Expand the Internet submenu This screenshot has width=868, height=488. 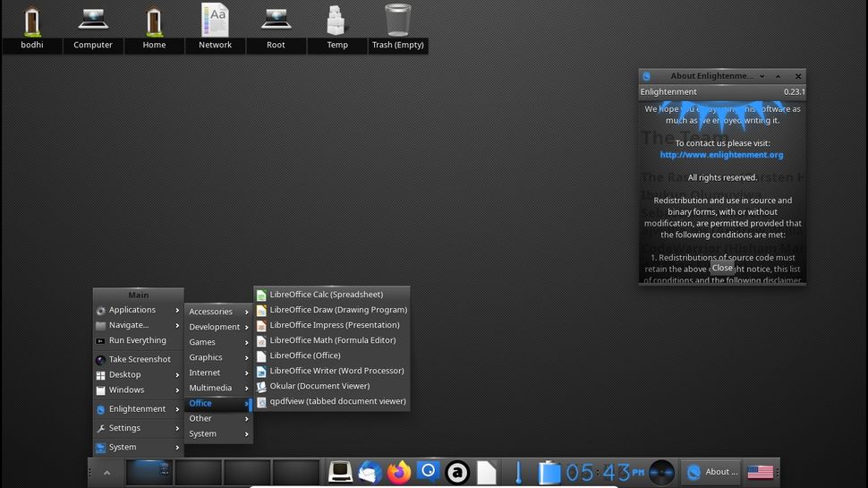[x=218, y=372]
